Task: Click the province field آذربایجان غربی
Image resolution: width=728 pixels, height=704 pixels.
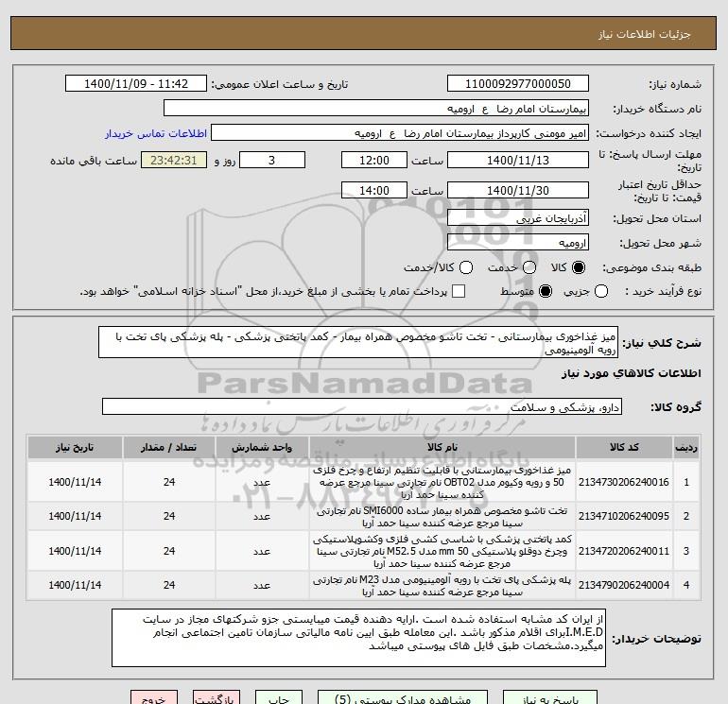Action: 518,217
